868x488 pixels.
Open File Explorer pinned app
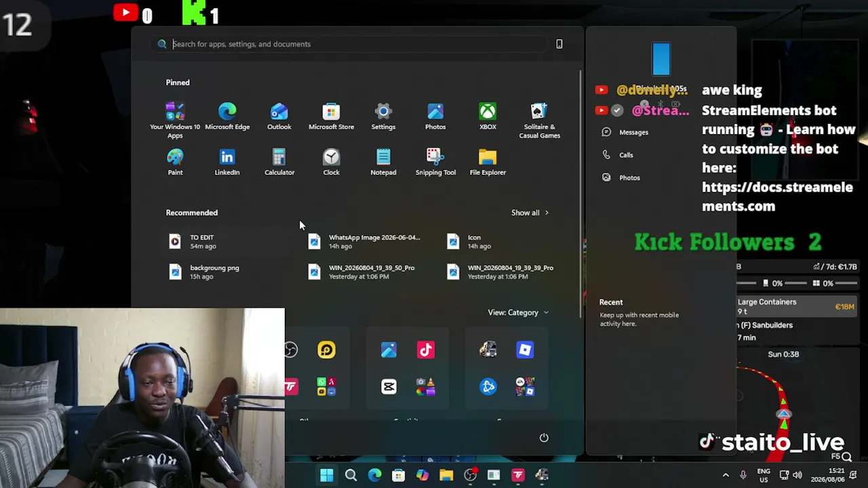[x=488, y=163]
